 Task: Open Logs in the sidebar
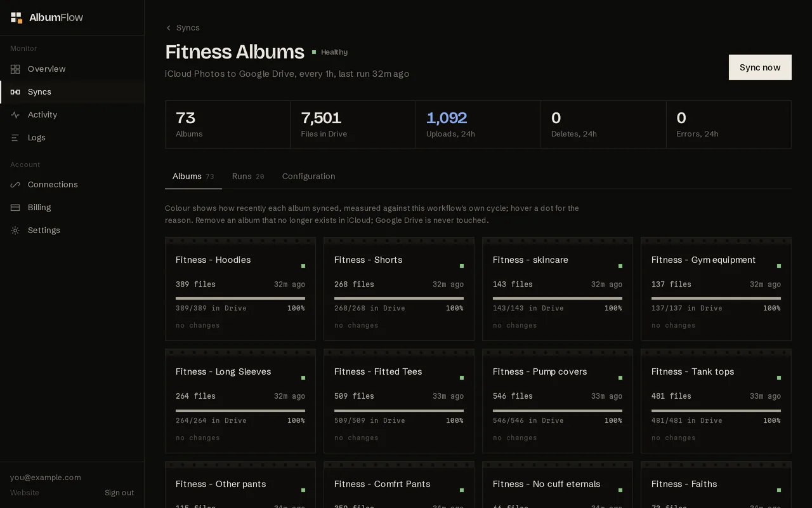(72, 138)
